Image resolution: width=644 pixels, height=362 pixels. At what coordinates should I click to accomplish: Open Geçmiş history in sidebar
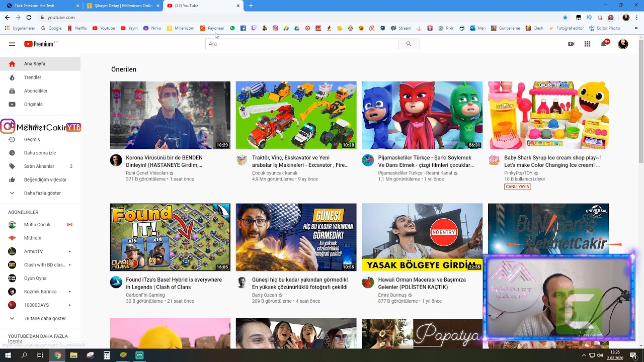tap(40, 139)
